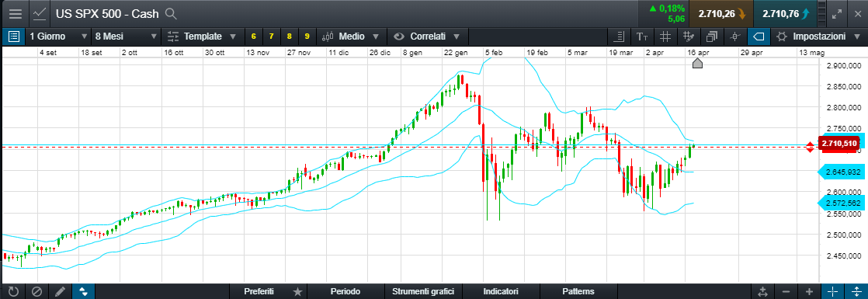Expand the 1 Giorno interval dropdown
This screenshot has height=299, width=868.
coord(58,37)
